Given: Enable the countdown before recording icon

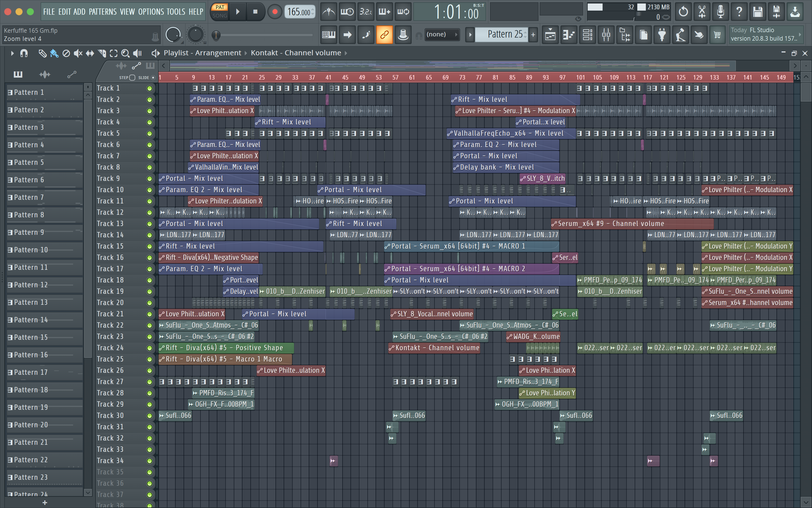Looking at the screenshot, I should tap(366, 12).
